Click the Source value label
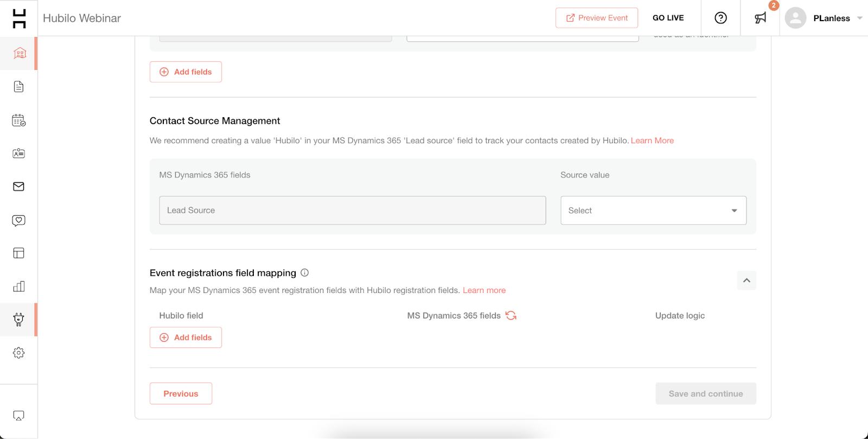The width and height of the screenshot is (868, 439). (x=585, y=175)
